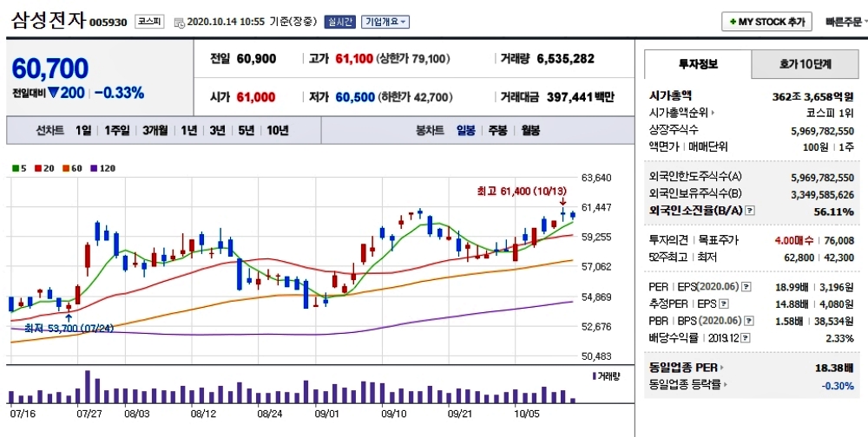The image size is (868, 437).
Task: Click the stock code 005930
Action: coord(108,23)
